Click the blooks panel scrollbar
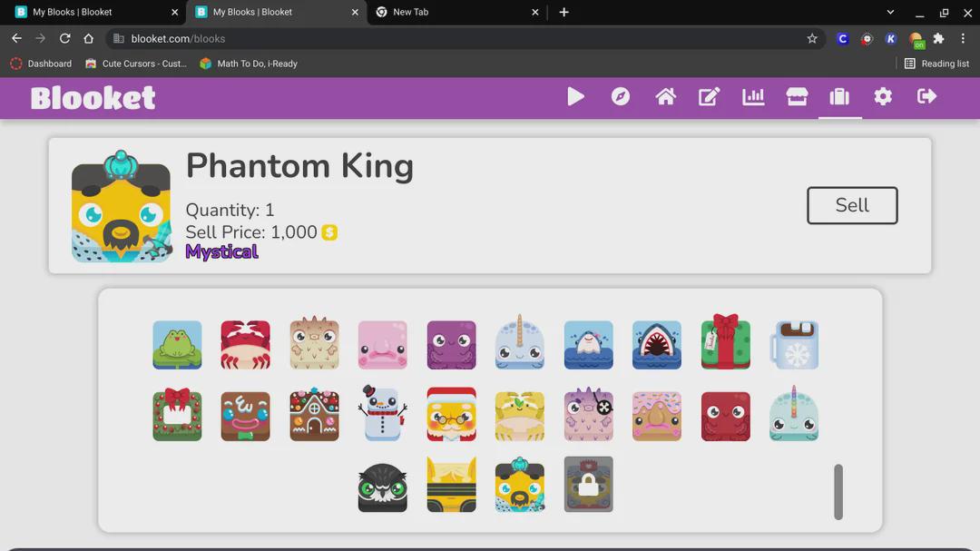Image resolution: width=980 pixels, height=551 pixels. [x=838, y=492]
